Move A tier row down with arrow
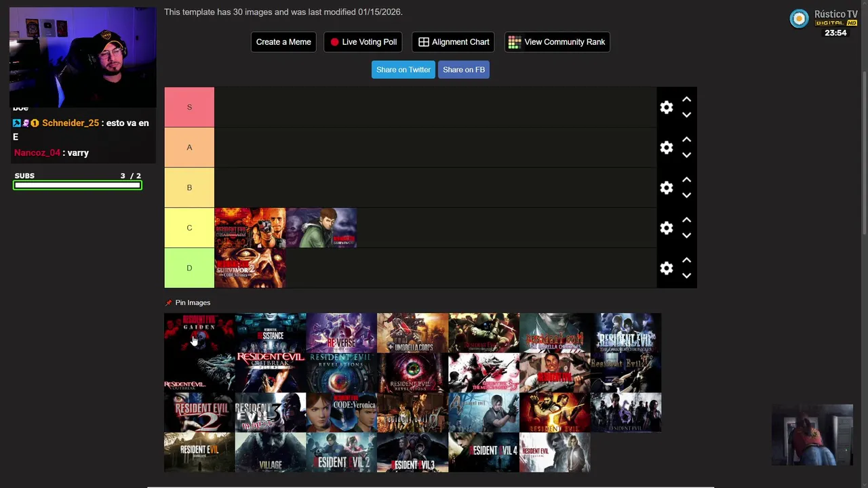 click(686, 155)
